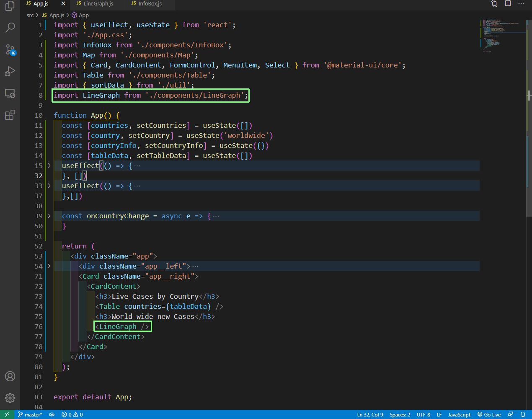
Task: Select the App.js editor tab
Action: [40, 3]
